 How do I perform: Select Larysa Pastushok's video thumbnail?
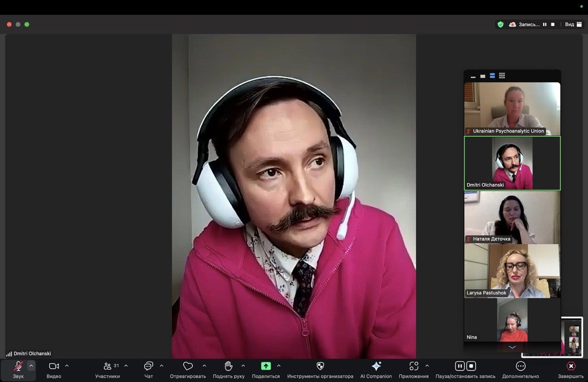click(512, 271)
